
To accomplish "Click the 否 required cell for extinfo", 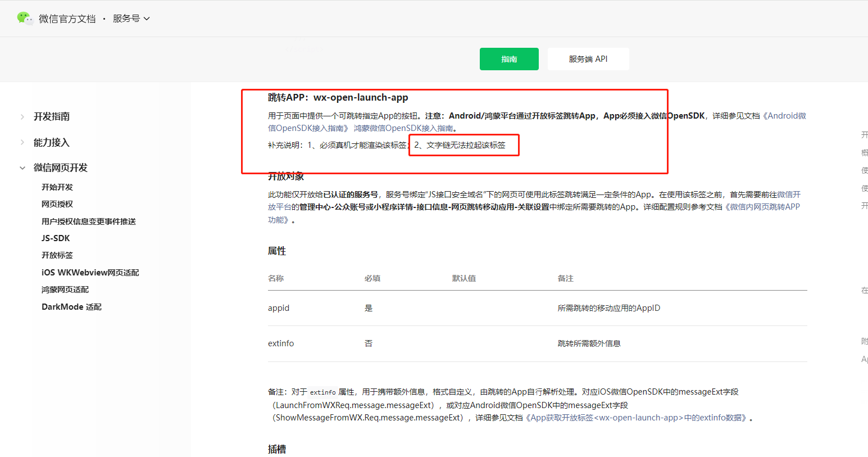I will point(369,343).
